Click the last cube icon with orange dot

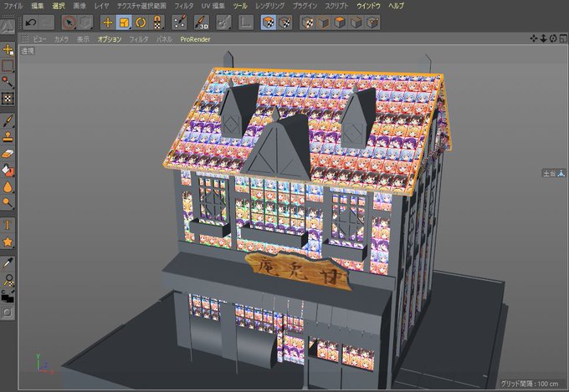point(372,23)
